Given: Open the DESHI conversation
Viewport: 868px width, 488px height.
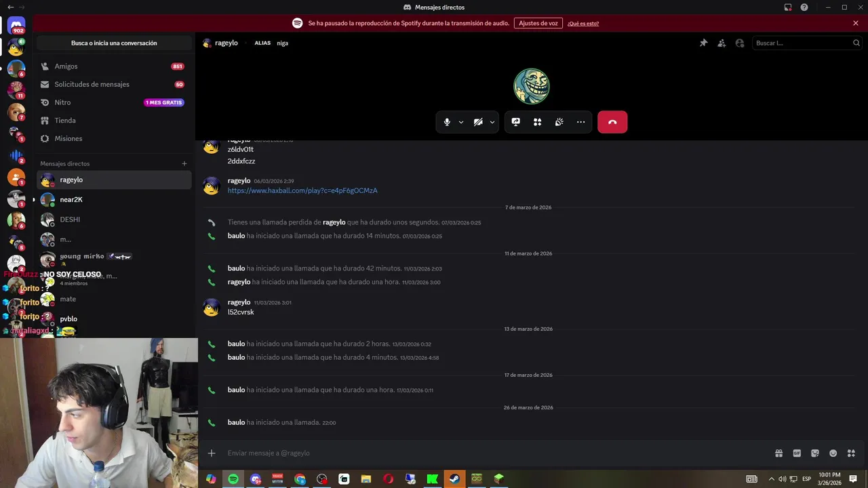Looking at the screenshot, I should pos(114,220).
